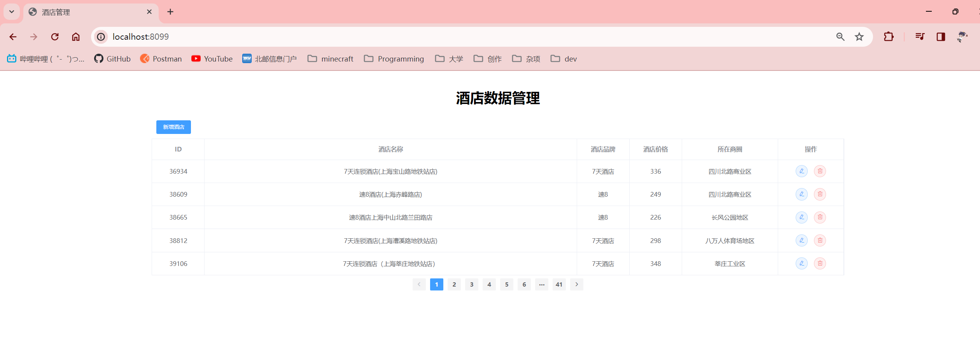The width and height of the screenshot is (980, 352).
Task: Select hotel name 速8酒店(上海赤峰路店)
Action: coord(391,195)
